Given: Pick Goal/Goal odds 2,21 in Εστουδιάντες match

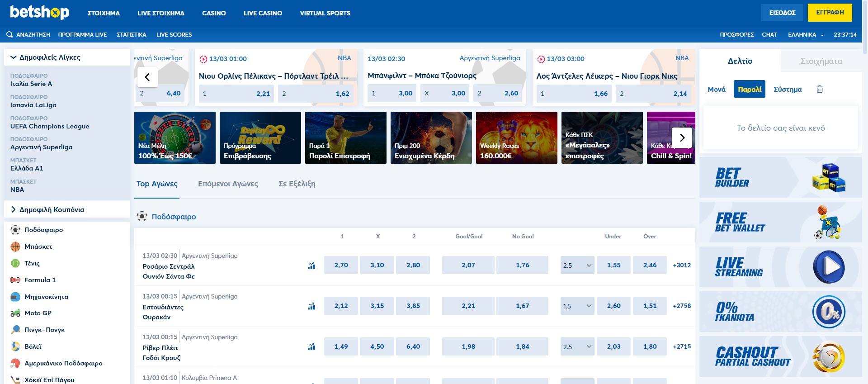Looking at the screenshot, I should (468, 306).
